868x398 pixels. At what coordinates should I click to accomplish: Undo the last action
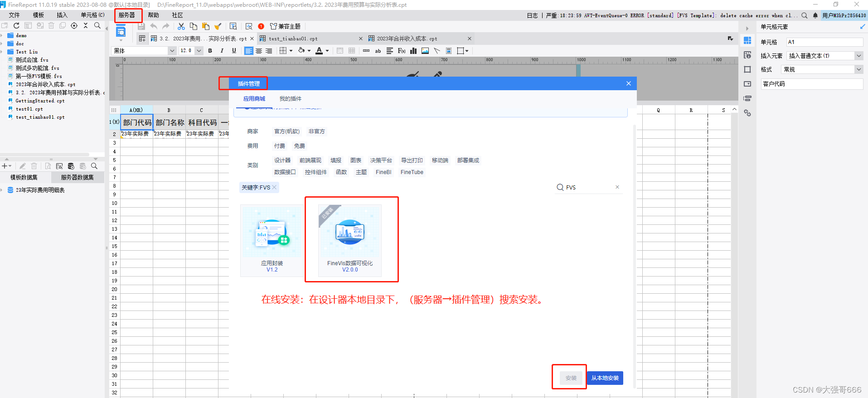[x=154, y=26]
